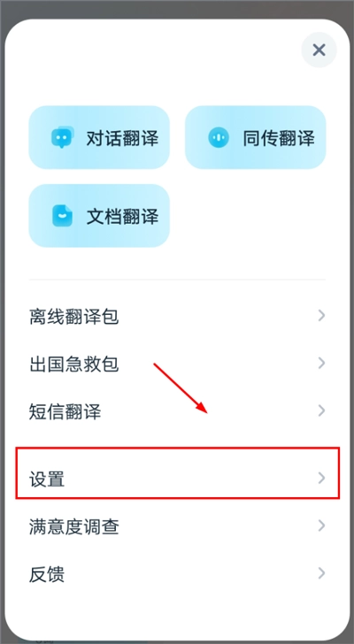Expand the chevron beside 短信翻译
The image size is (354, 644).
coord(321,410)
